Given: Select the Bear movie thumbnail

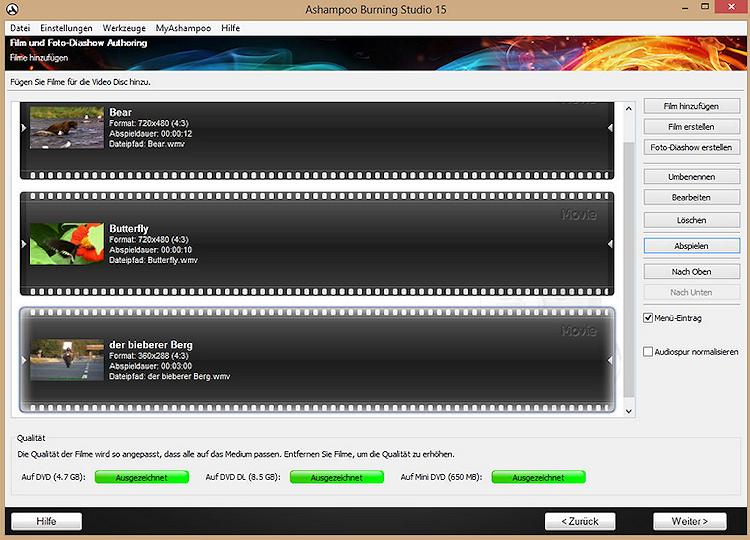Looking at the screenshot, I should tap(66, 128).
